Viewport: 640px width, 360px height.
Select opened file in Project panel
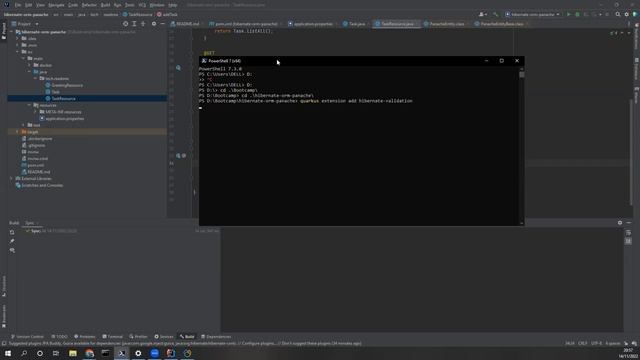pyautogui.click(x=126, y=24)
